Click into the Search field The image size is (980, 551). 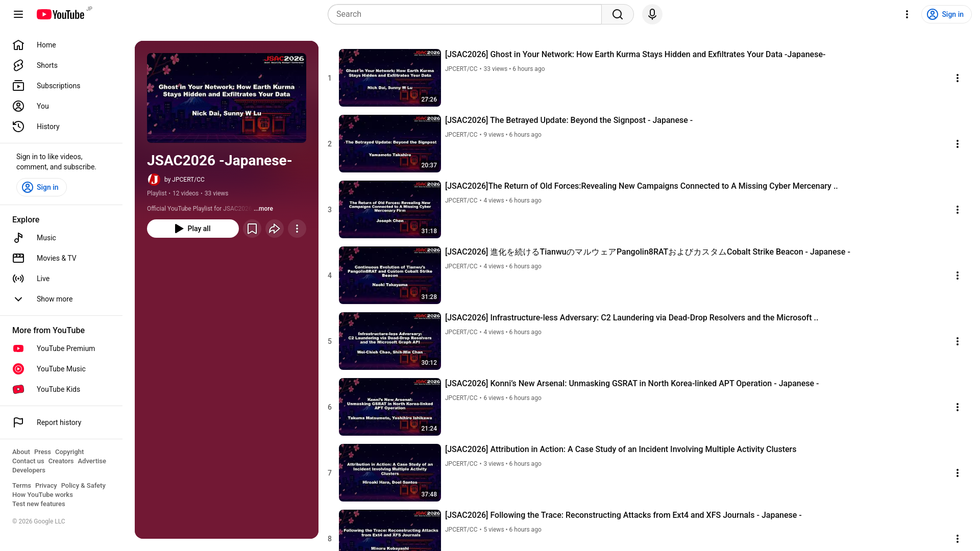pyautogui.click(x=464, y=14)
